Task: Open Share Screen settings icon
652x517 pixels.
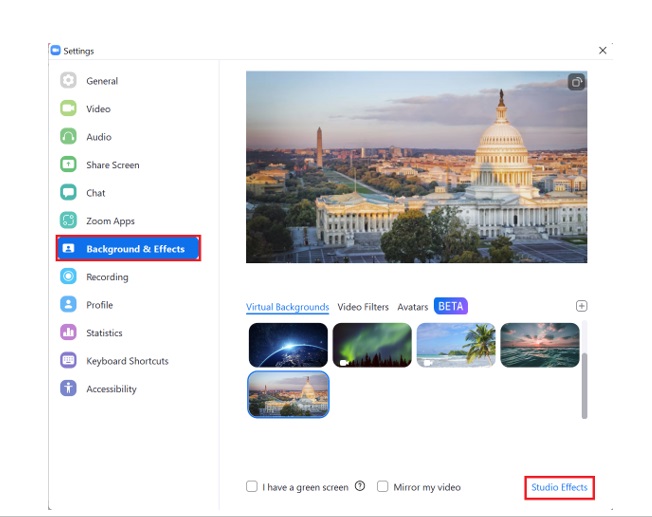Action: (68, 165)
